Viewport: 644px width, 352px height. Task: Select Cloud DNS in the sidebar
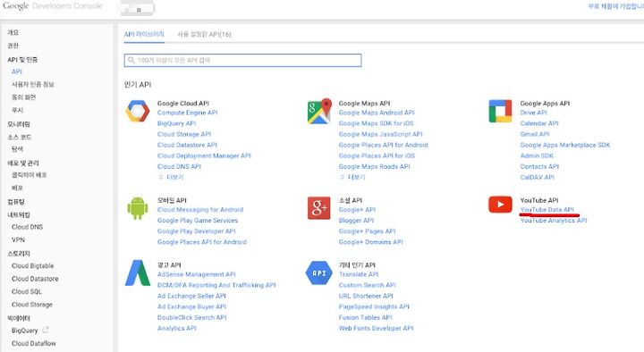(x=27, y=227)
